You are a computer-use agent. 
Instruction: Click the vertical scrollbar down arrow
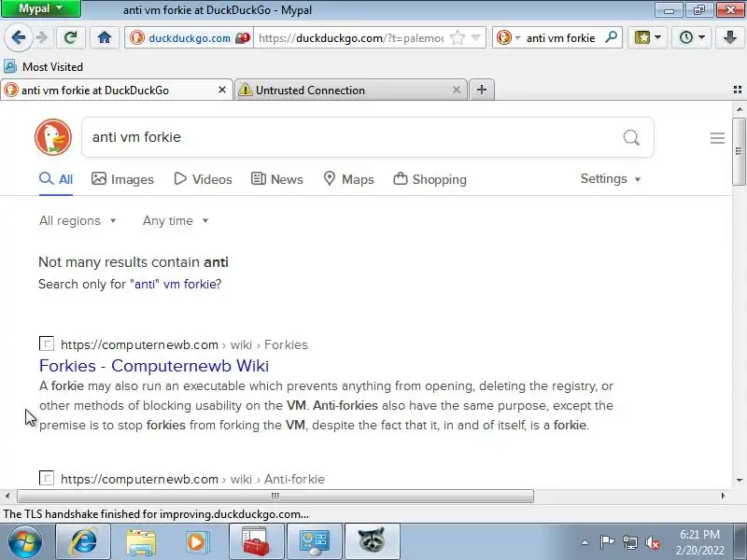click(739, 480)
